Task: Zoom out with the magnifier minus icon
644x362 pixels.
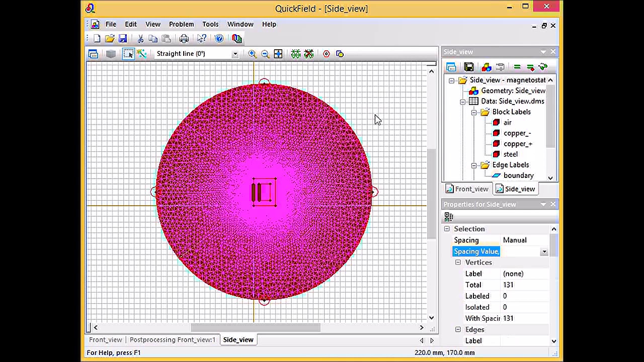Action: tap(265, 54)
